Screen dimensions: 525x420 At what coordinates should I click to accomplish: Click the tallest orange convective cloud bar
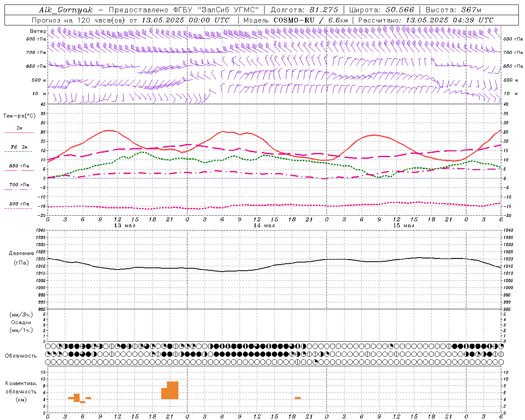(x=173, y=390)
